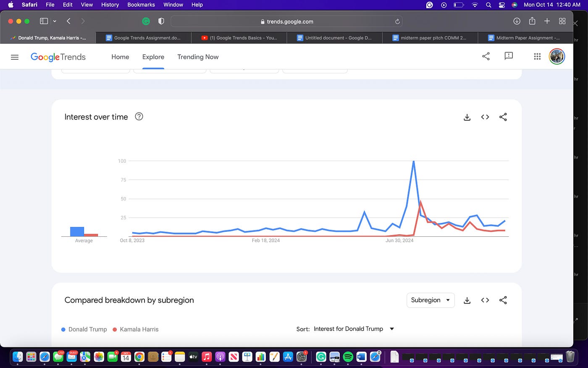Open the privacy report shield icon
Screen dimensions: 588x368
tap(161, 21)
